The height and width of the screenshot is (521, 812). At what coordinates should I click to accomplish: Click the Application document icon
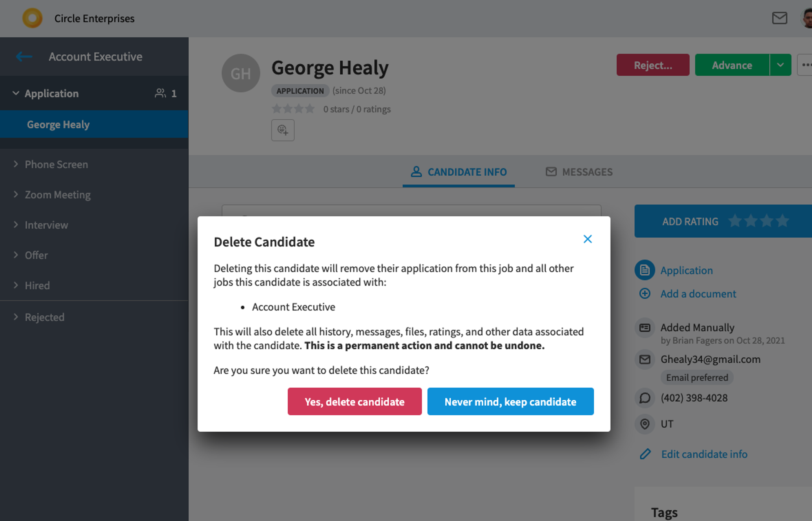(645, 270)
